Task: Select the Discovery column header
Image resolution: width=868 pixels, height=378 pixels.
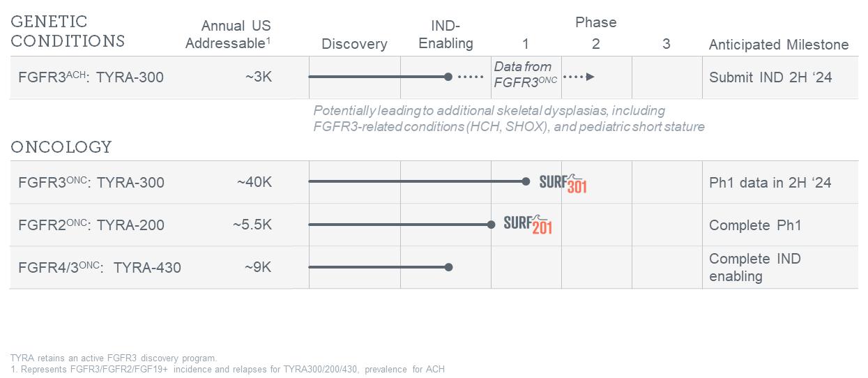Action: click(x=354, y=44)
